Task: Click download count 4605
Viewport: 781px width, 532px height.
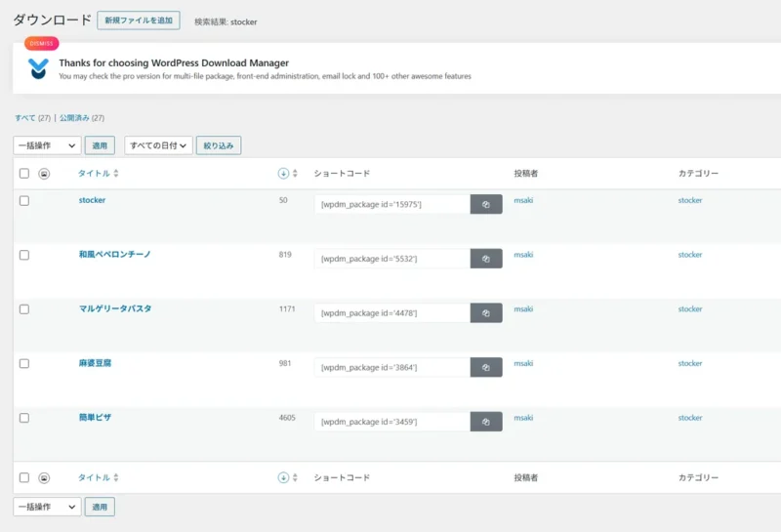Action: 287,418
